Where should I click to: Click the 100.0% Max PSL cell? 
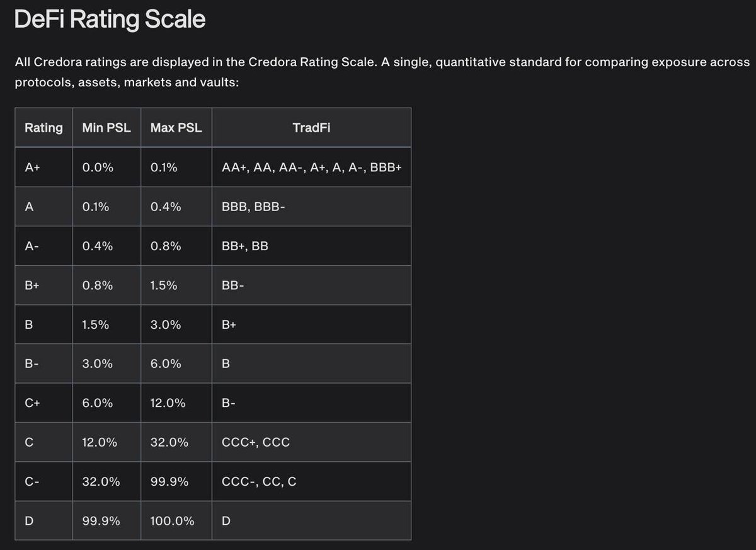173,521
